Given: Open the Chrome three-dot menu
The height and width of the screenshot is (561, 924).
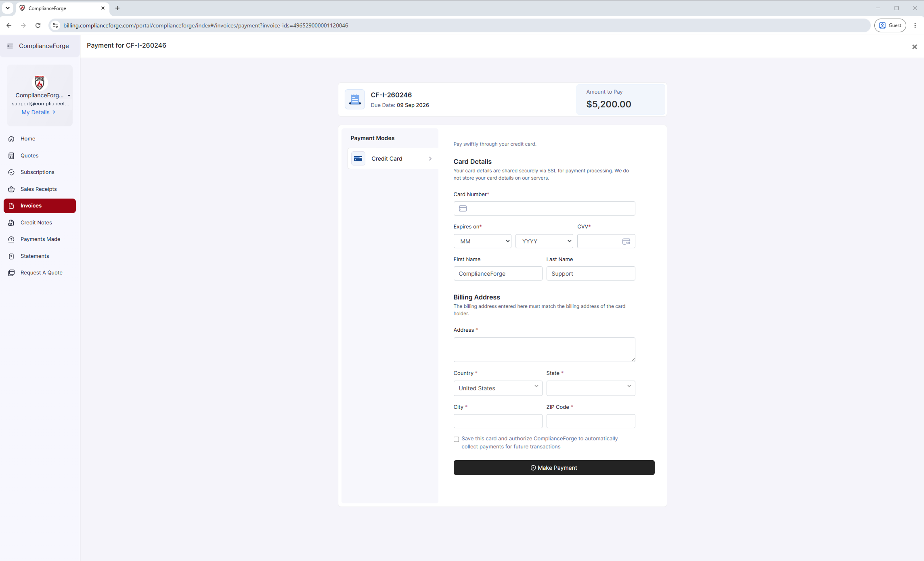Looking at the screenshot, I should 915,25.
